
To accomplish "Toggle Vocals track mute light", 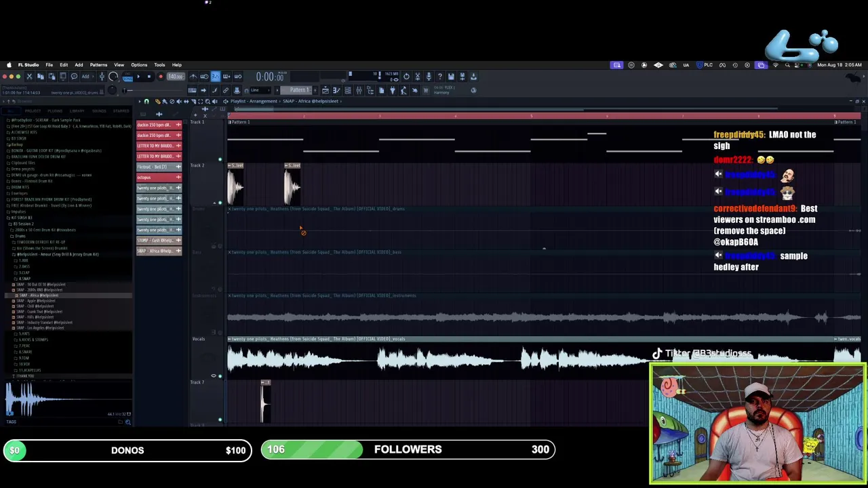I will coord(220,376).
